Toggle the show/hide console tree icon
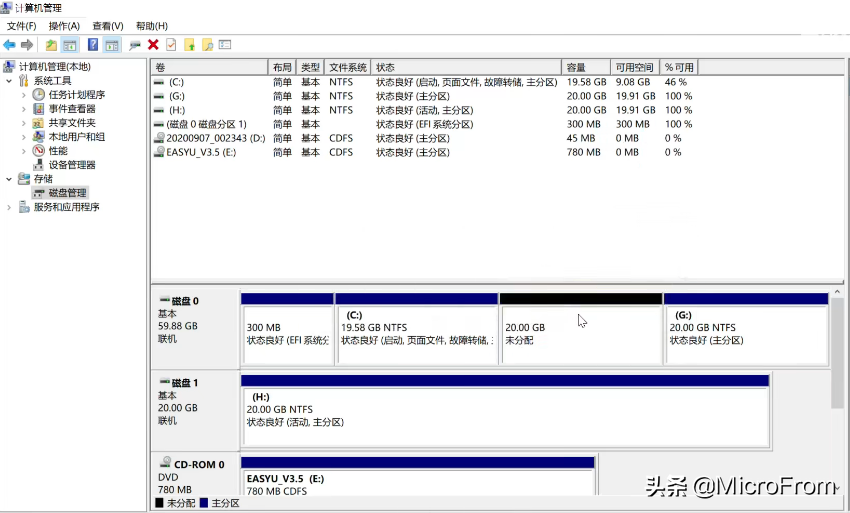850x513 pixels. (x=70, y=45)
